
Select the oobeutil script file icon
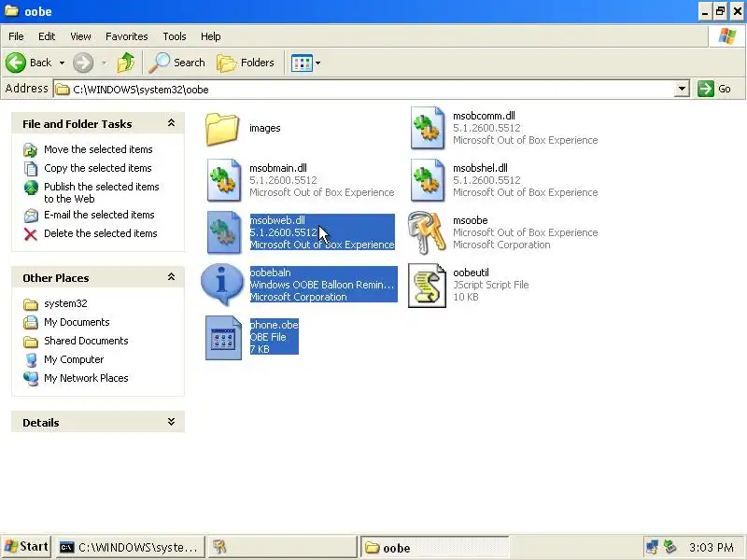(x=427, y=286)
